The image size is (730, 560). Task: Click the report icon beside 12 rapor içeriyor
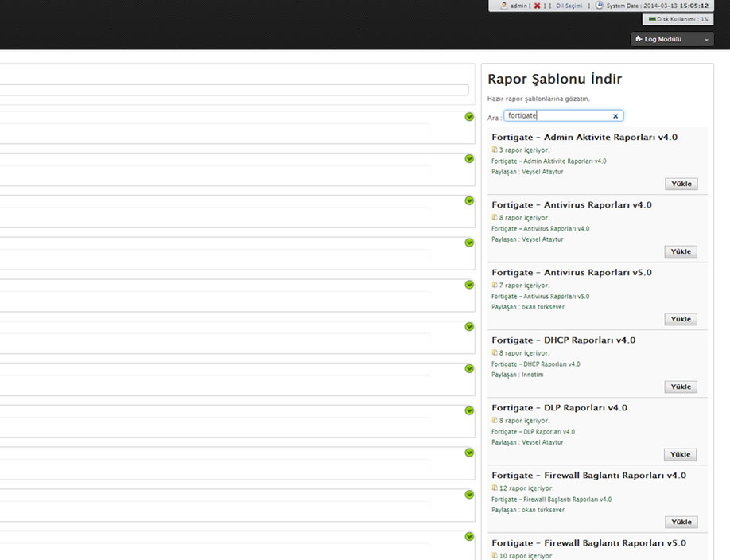tap(495, 488)
